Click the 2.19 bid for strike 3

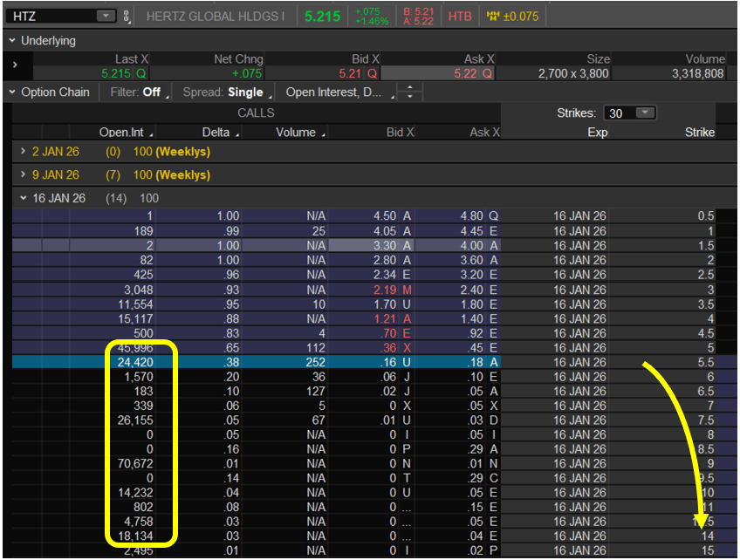[x=385, y=290]
